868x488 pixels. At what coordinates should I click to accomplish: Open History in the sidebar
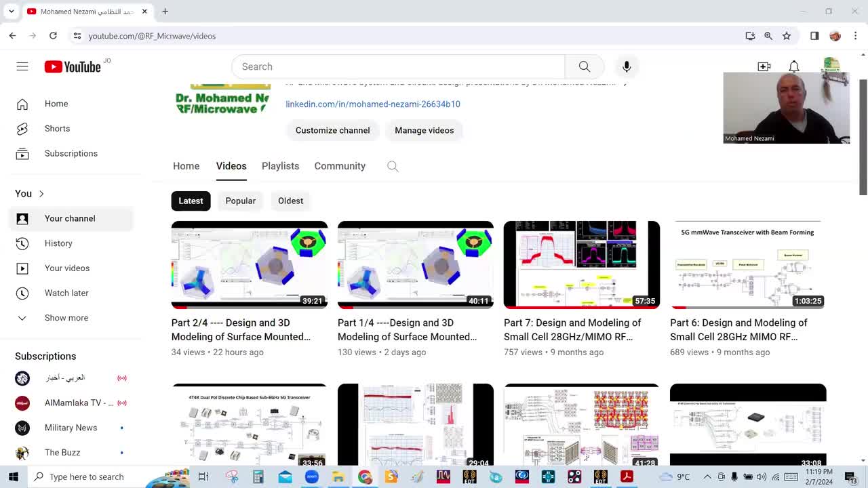(71, 243)
